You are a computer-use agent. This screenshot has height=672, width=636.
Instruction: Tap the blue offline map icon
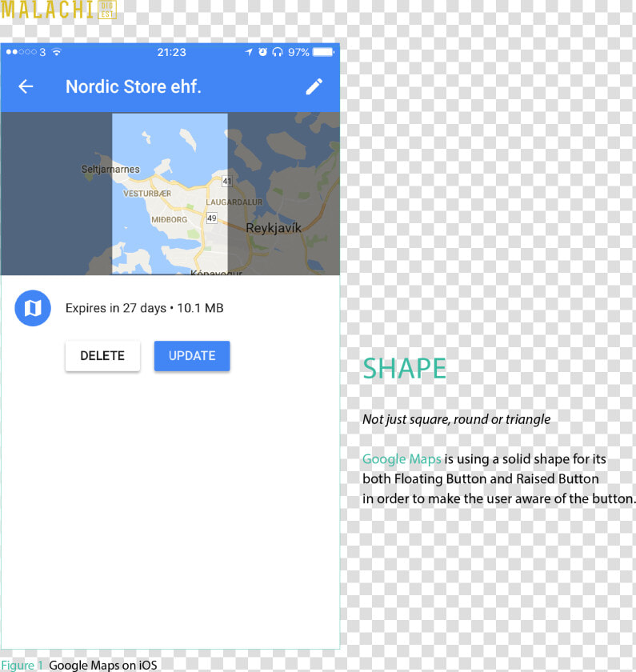[33, 308]
